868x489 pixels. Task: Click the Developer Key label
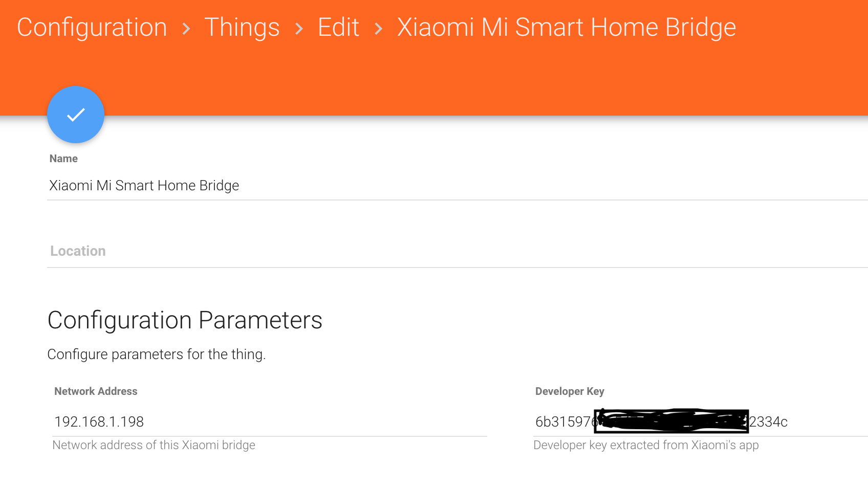[x=570, y=391]
